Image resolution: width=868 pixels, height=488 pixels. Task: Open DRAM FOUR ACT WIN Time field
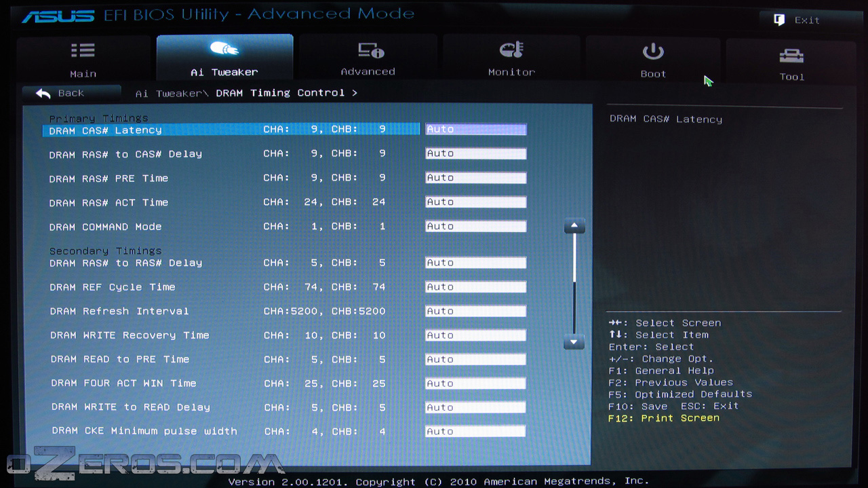click(x=475, y=383)
